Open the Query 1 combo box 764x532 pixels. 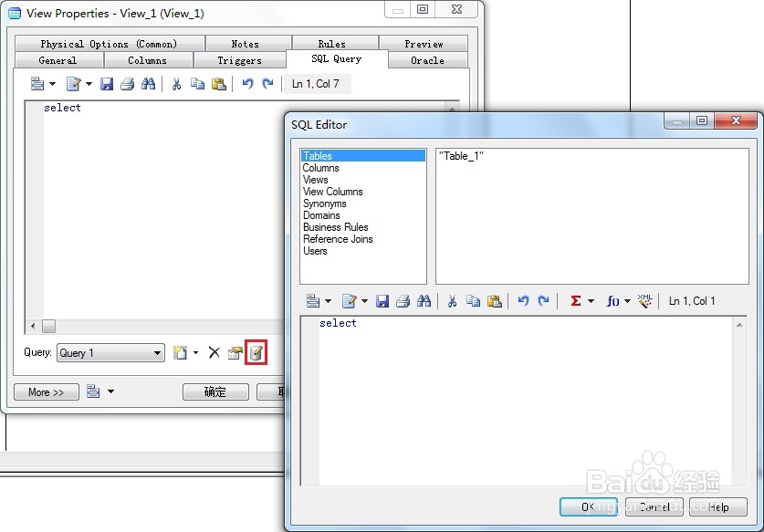(110, 352)
